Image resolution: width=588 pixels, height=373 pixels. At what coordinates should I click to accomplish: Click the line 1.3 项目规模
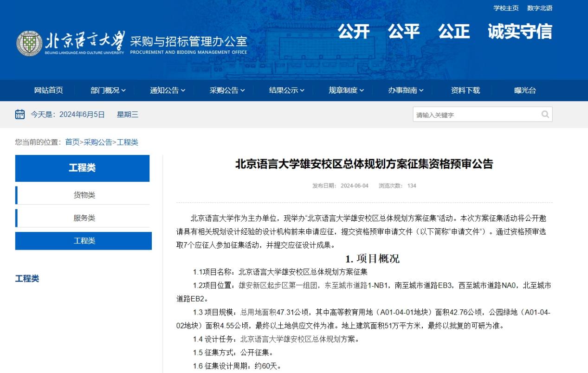pyautogui.click(x=364, y=319)
